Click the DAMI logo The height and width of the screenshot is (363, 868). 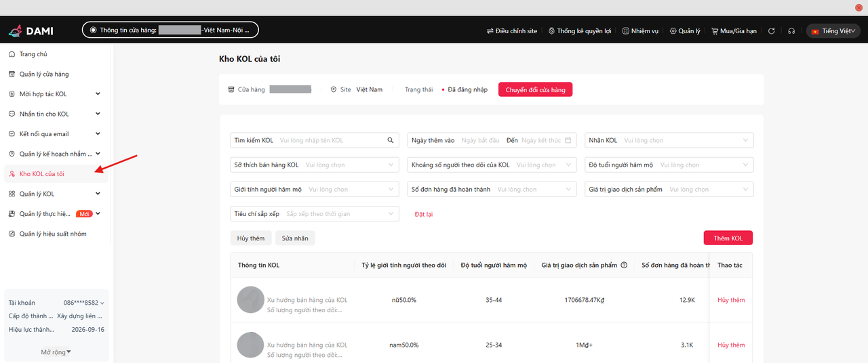click(31, 30)
